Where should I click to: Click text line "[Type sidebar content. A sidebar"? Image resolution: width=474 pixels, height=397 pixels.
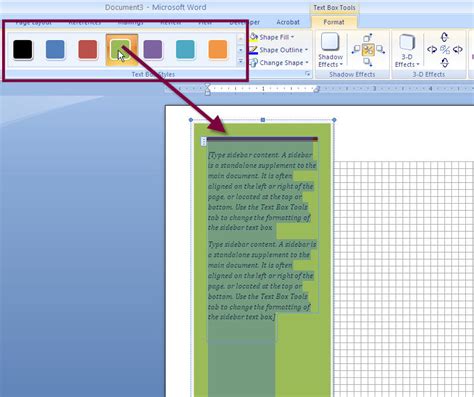pyautogui.click(x=260, y=155)
